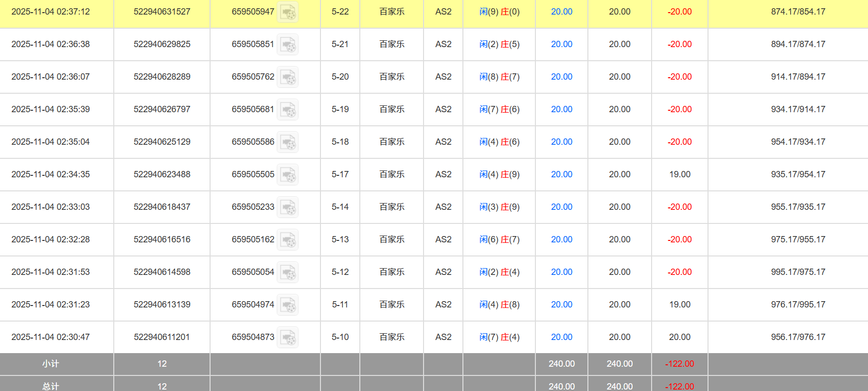Screen dimensions: 868x391
Task: Open video icon for round 659504873
Action: (288, 338)
